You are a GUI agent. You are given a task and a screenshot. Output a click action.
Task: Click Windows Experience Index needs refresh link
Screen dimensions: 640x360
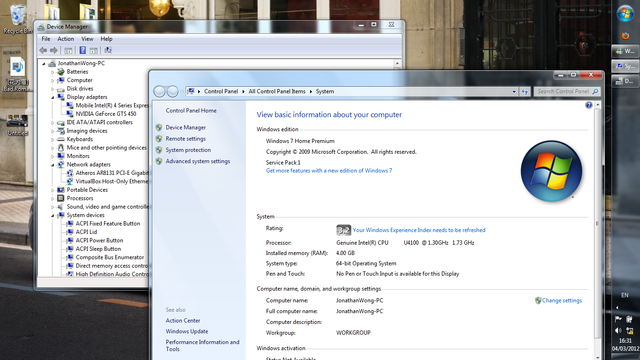coord(419,230)
